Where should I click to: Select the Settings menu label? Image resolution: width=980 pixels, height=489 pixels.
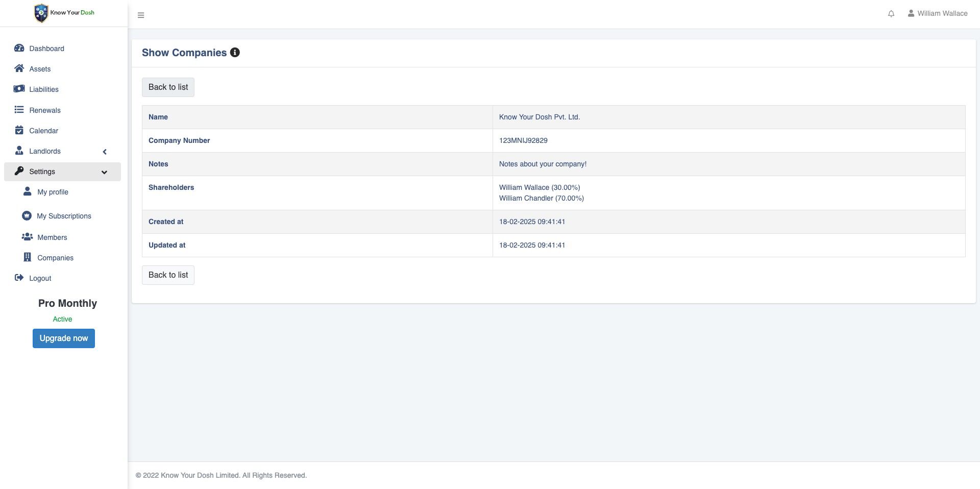pyautogui.click(x=42, y=172)
